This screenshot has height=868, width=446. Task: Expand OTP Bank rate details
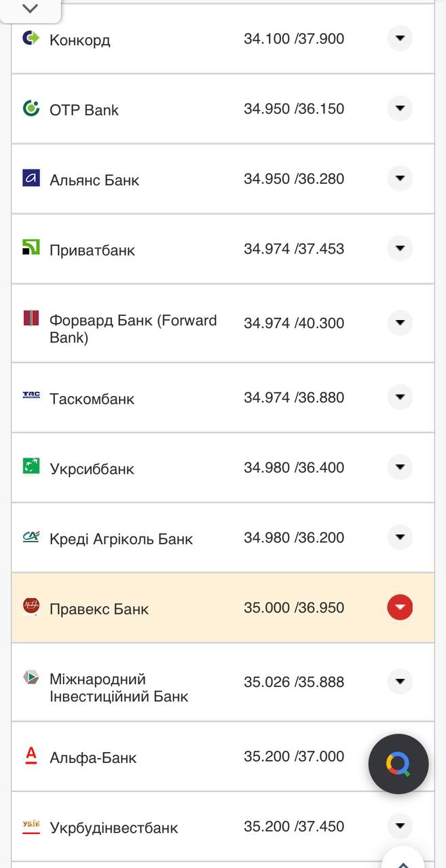tap(400, 108)
